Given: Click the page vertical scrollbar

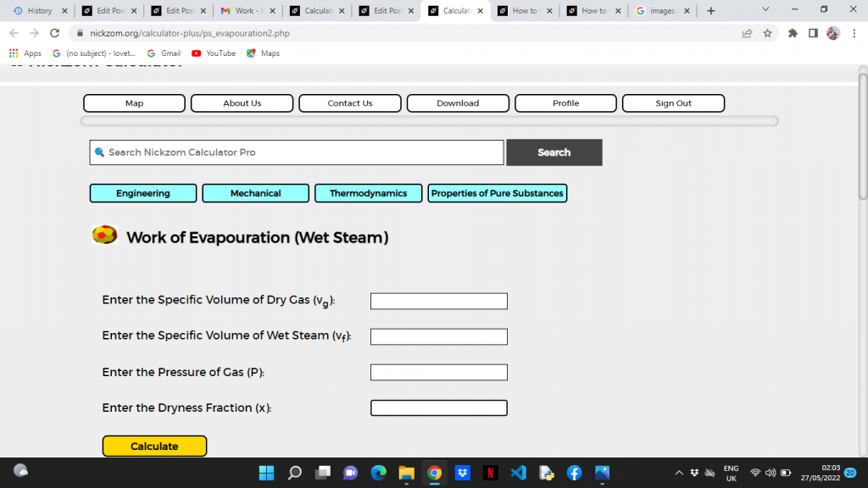Looking at the screenshot, I should [863, 136].
